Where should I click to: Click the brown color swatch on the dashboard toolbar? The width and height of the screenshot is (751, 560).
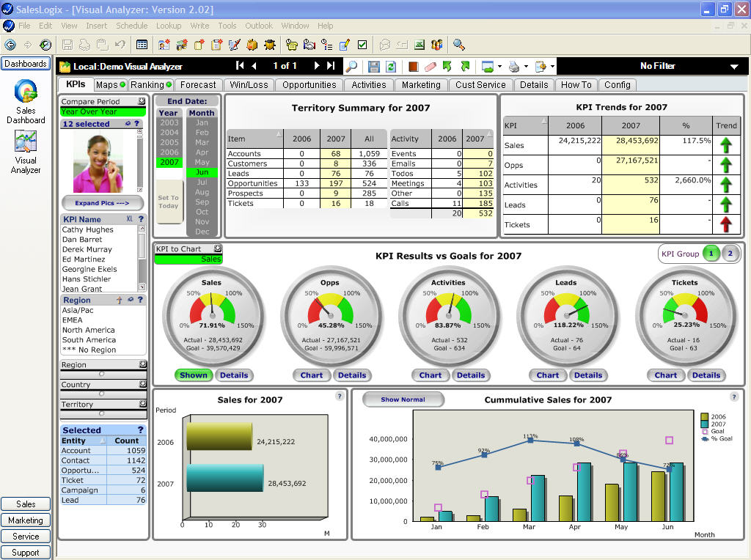point(413,66)
